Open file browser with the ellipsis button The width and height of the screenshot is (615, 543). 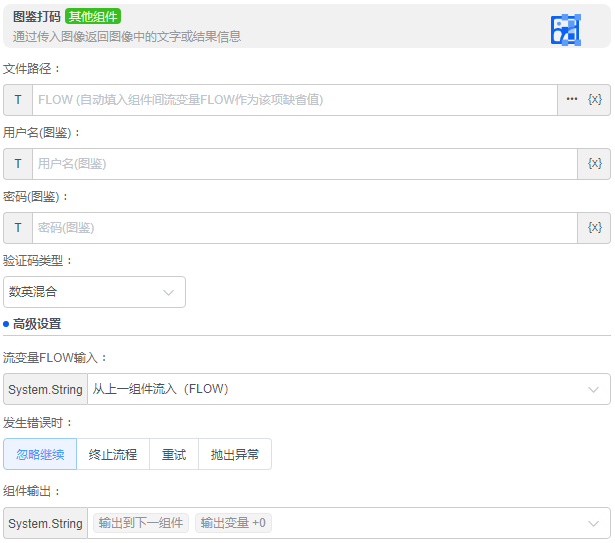tap(572, 99)
